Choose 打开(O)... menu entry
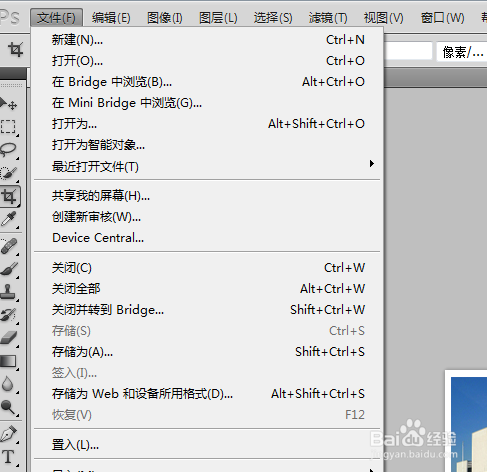 (208, 61)
